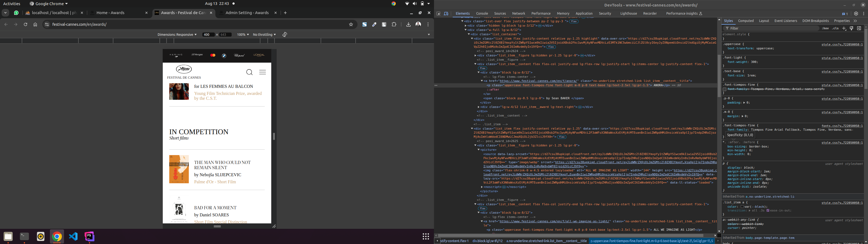This screenshot has width=868, height=244.
Task: Toggle the computed styles sidebar icon
Action: click(859, 29)
